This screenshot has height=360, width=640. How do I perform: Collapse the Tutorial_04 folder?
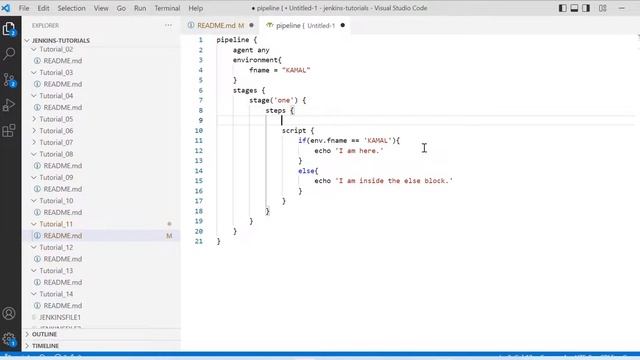[56, 96]
